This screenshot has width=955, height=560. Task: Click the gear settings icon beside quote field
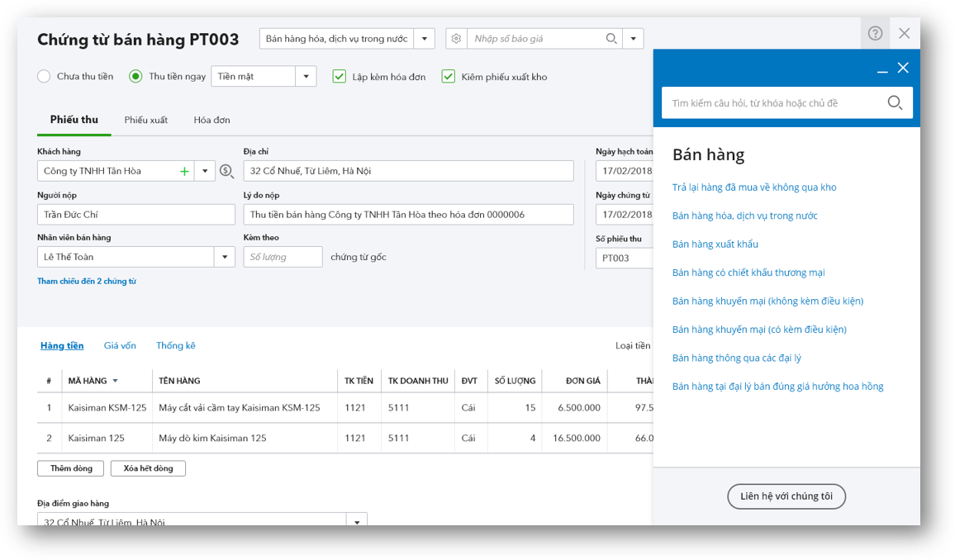pos(456,38)
